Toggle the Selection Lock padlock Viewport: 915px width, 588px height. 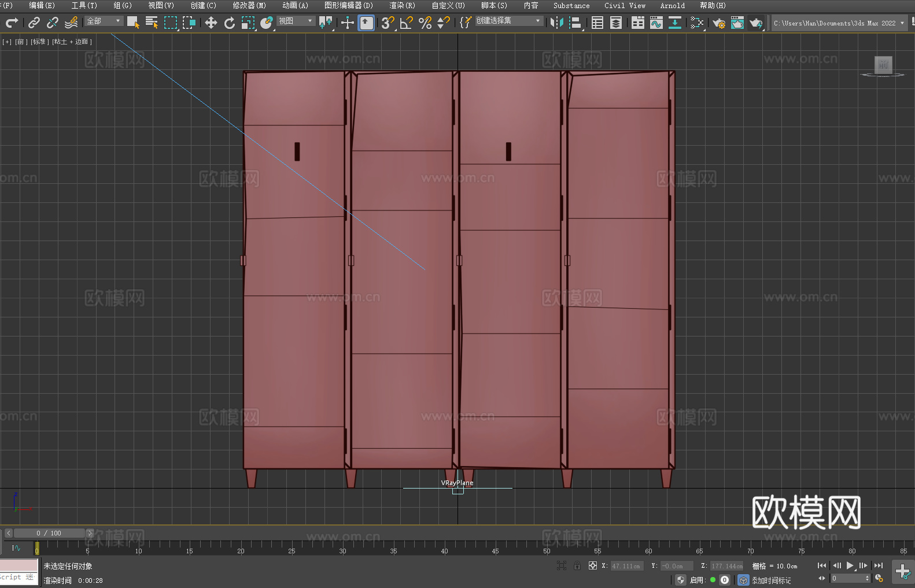pos(577,566)
